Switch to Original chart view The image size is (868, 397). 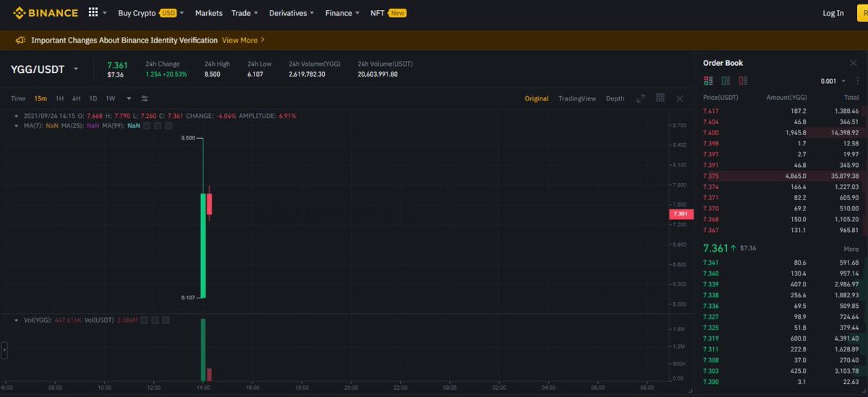tap(537, 98)
